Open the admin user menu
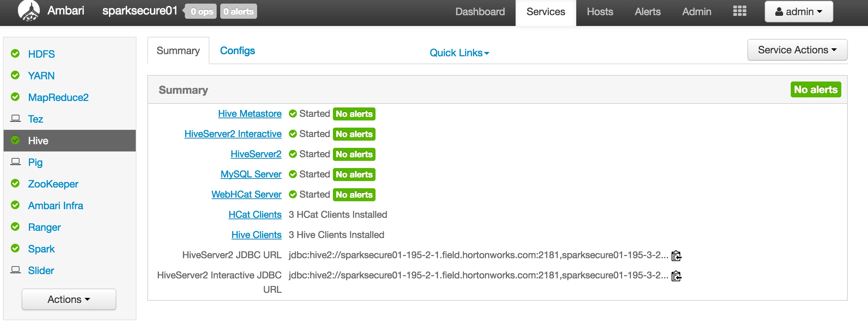The image size is (868, 326). [x=799, y=12]
